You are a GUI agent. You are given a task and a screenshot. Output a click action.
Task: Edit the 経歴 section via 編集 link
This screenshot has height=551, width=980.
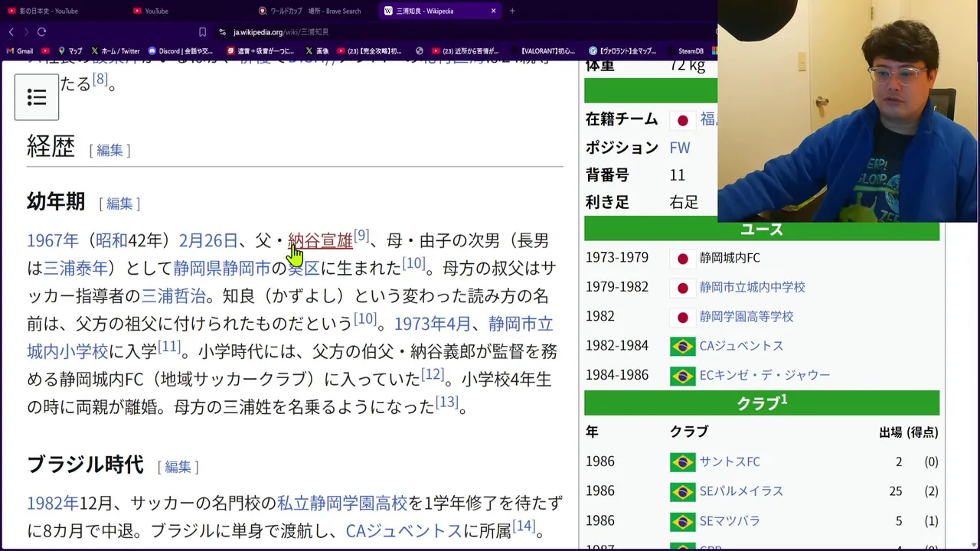[x=109, y=150]
